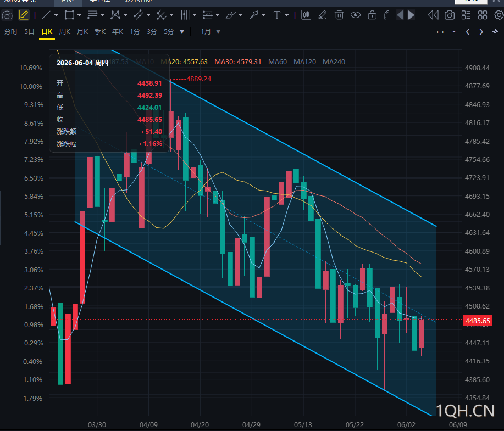Toggle the MA60 moving average label
The height and width of the screenshot is (431, 504).
point(278,62)
